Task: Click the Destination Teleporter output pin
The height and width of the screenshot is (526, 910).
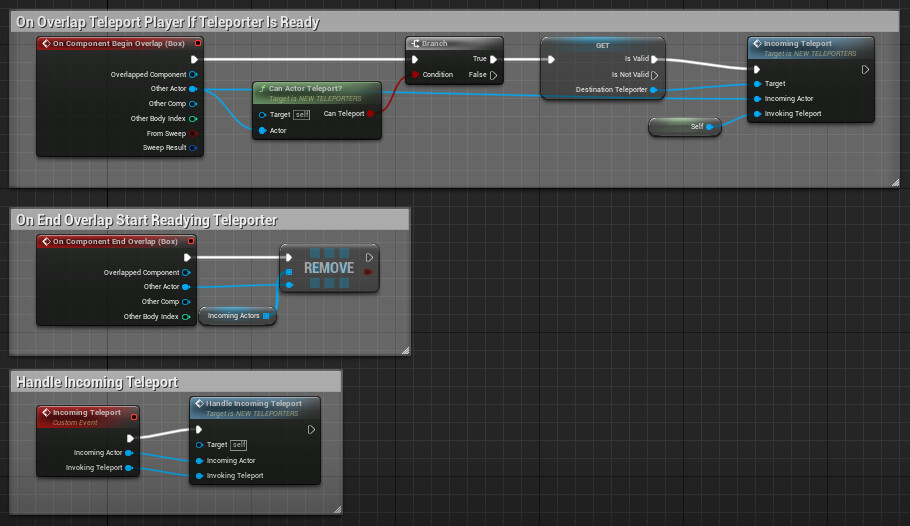Action: [654, 90]
